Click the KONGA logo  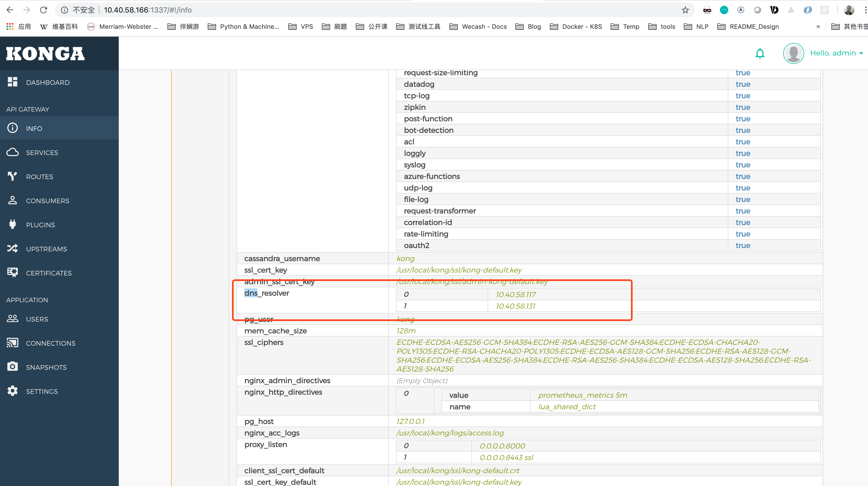pos(45,54)
